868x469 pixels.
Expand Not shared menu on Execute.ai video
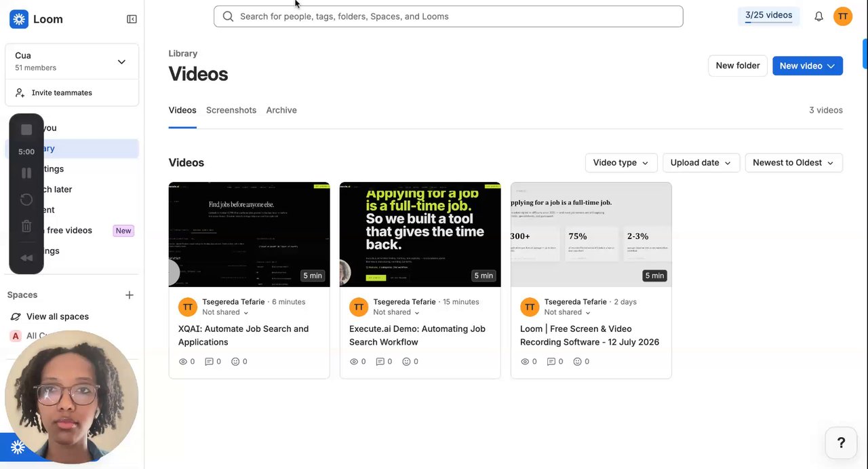coord(396,312)
